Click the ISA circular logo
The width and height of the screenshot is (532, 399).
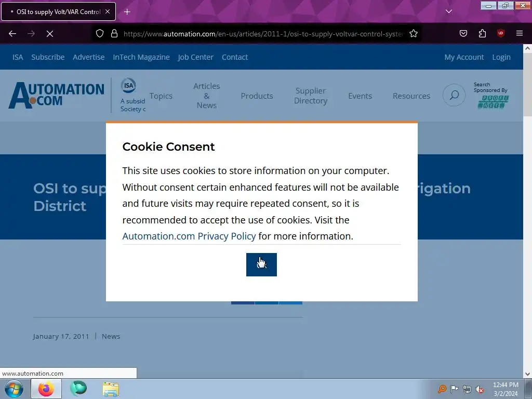(x=129, y=86)
